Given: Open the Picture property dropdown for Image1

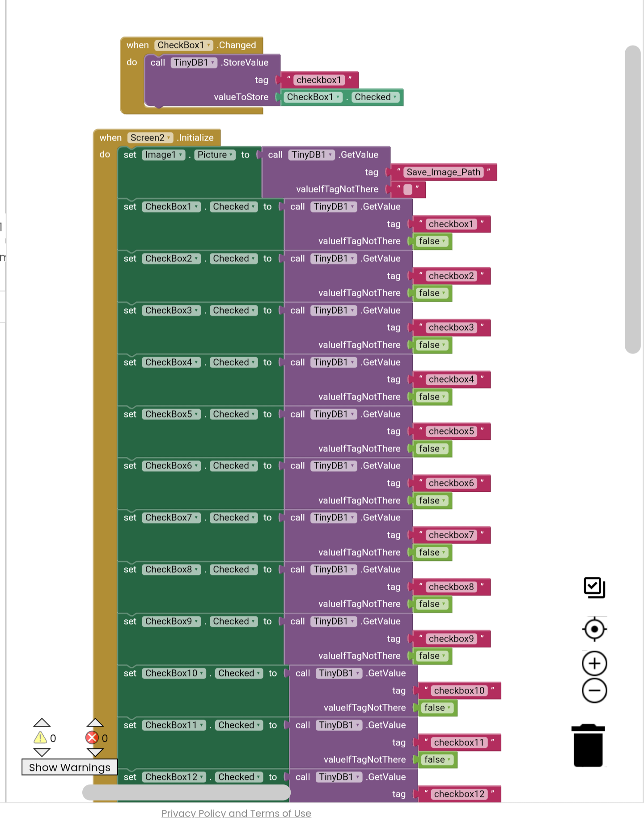Looking at the screenshot, I should 215,155.
